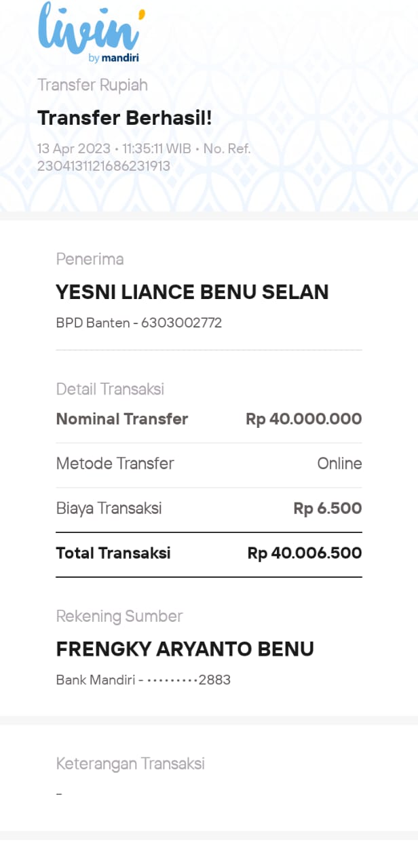Select BPD Banten account number 6303002772
This screenshot has width=418, height=868.
[x=138, y=323]
